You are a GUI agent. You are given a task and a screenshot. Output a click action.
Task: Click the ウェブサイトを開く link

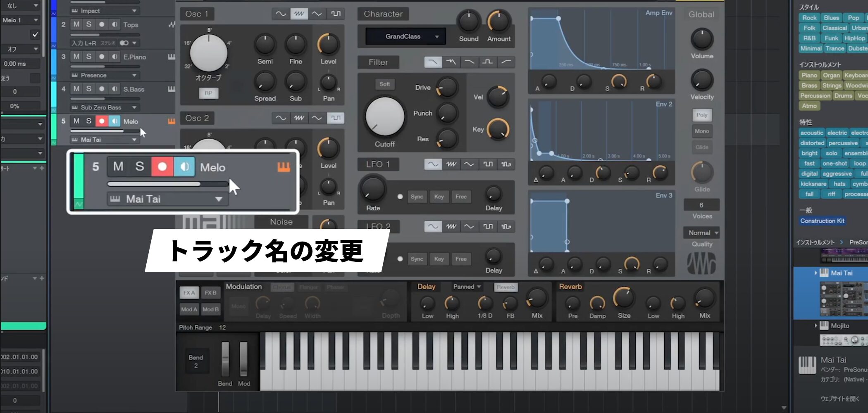tap(839, 399)
